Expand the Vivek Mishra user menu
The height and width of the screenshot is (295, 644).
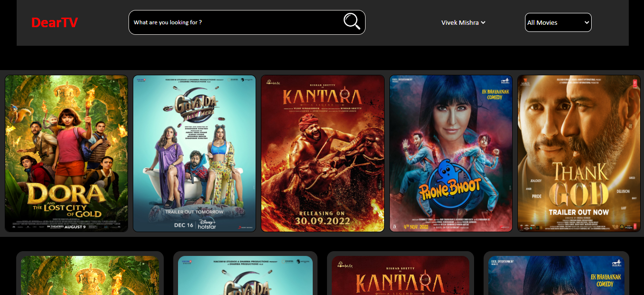tap(463, 22)
